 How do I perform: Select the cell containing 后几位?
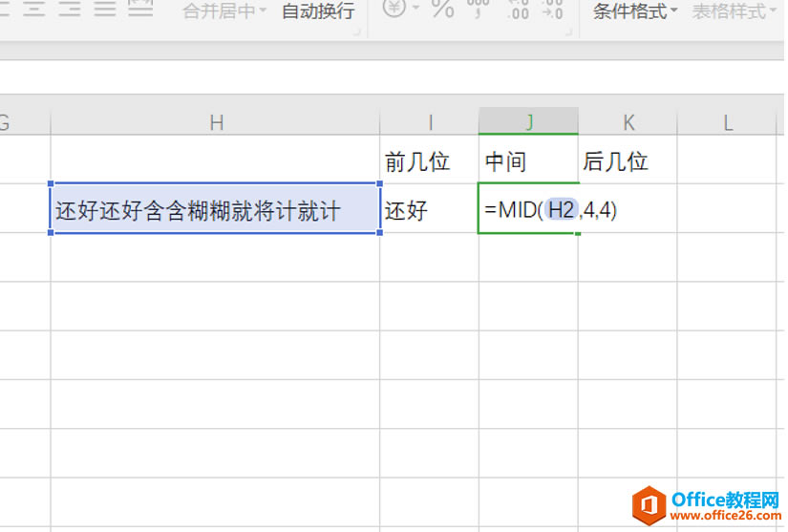628,160
